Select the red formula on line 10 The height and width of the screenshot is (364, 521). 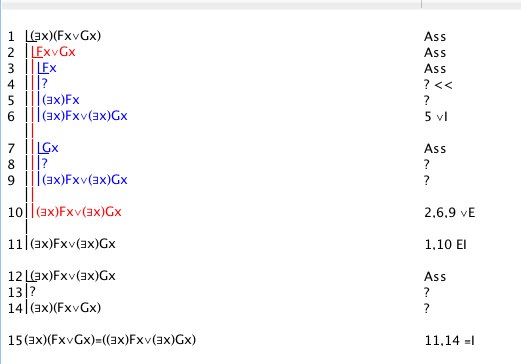click(79, 212)
